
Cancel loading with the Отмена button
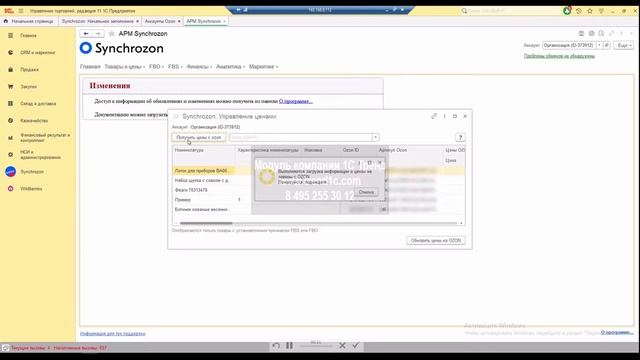click(366, 192)
